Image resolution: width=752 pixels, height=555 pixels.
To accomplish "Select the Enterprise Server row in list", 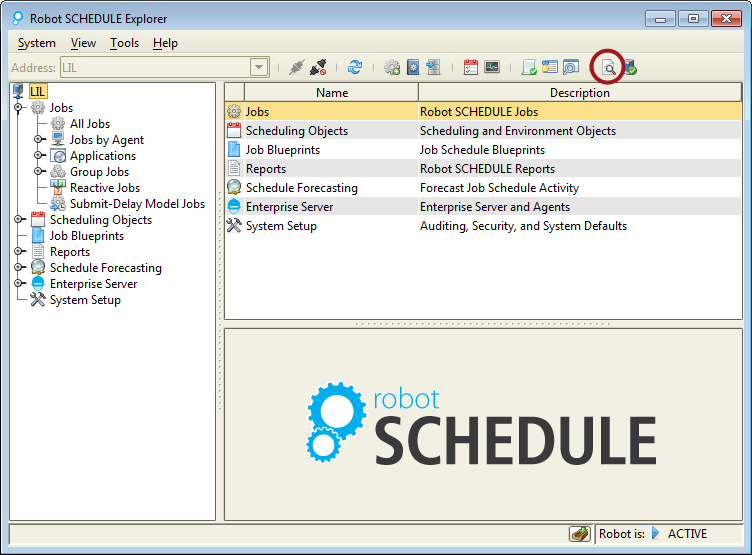I will [x=290, y=207].
